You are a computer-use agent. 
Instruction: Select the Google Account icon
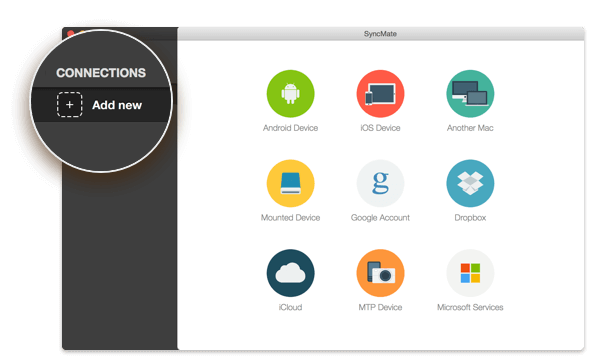pos(380,183)
